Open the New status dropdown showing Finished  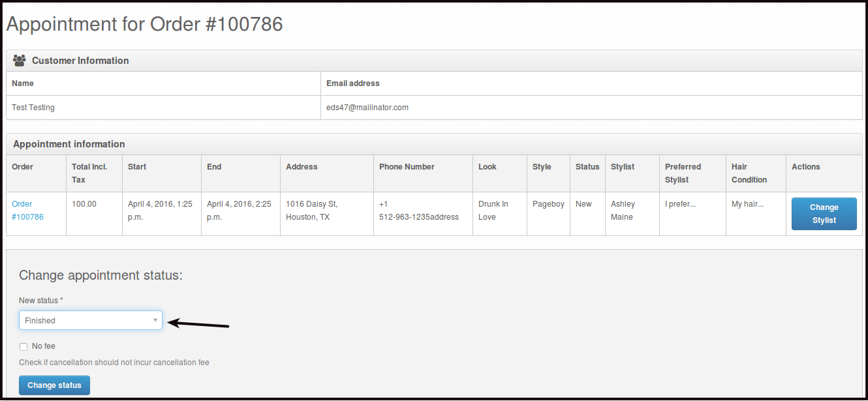pyautogui.click(x=91, y=320)
